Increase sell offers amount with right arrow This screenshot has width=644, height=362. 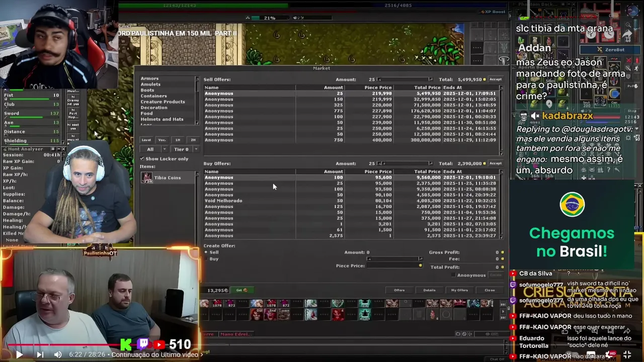431,79
